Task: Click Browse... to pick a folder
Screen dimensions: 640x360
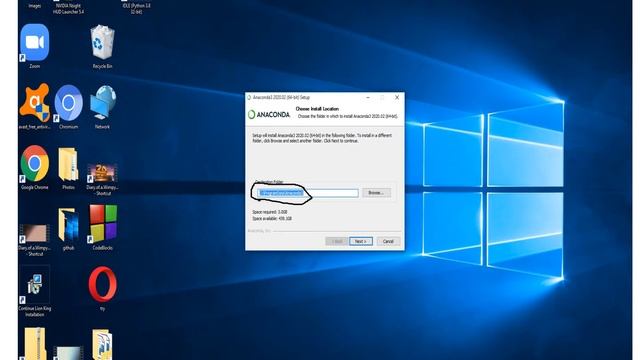Action: click(x=376, y=193)
